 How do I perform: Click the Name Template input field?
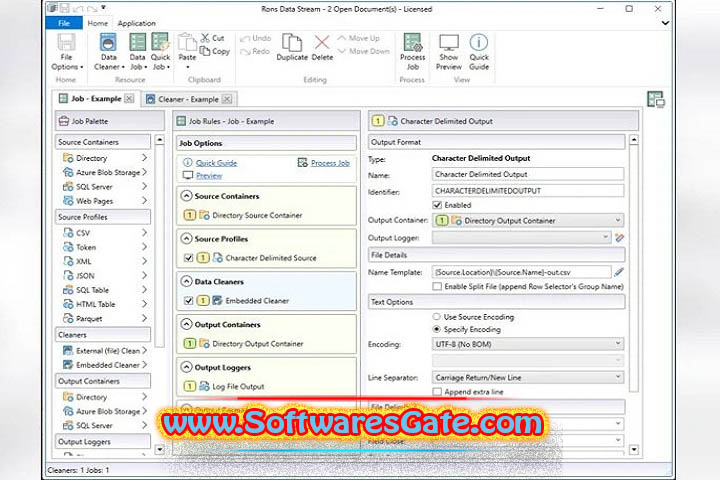coord(521,272)
